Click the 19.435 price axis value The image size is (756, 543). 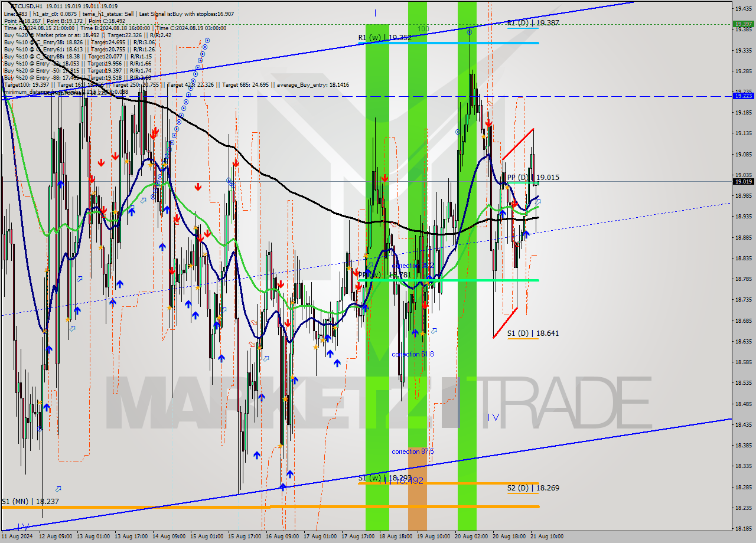742,8
